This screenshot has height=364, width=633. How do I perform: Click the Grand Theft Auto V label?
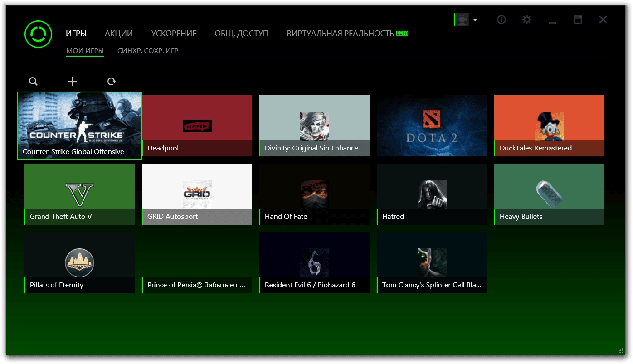pos(61,217)
